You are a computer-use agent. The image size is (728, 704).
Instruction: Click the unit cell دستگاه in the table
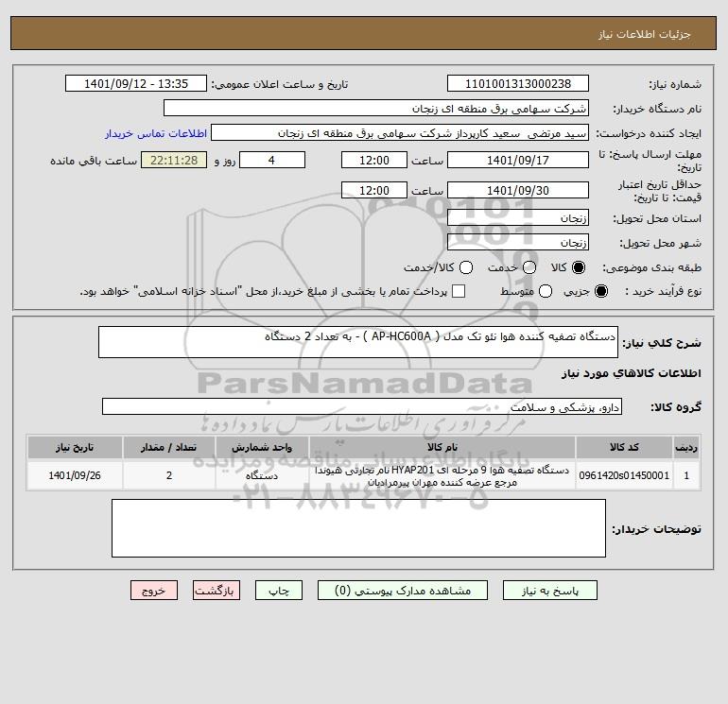point(262,475)
